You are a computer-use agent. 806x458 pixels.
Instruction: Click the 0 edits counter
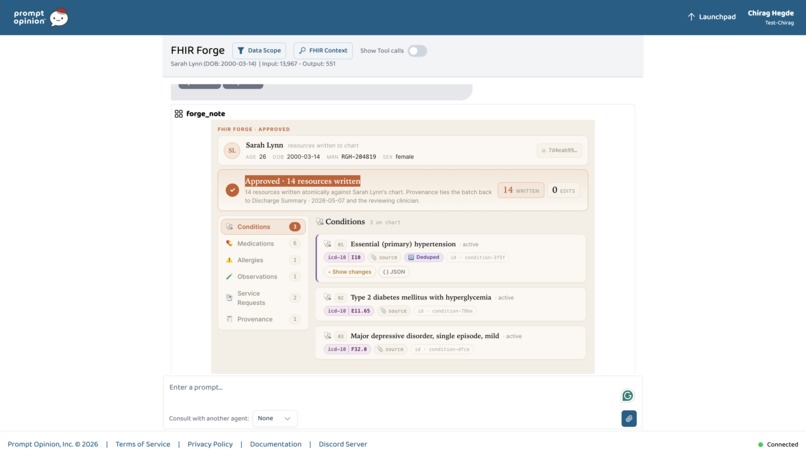pyautogui.click(x=563, y=190)
